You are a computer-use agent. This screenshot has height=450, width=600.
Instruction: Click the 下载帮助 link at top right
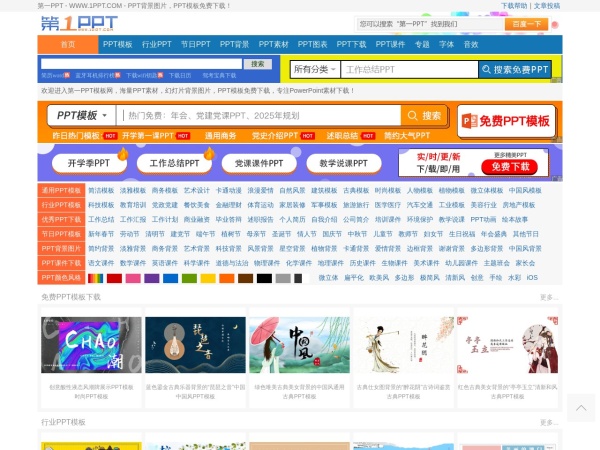[514, 5]
